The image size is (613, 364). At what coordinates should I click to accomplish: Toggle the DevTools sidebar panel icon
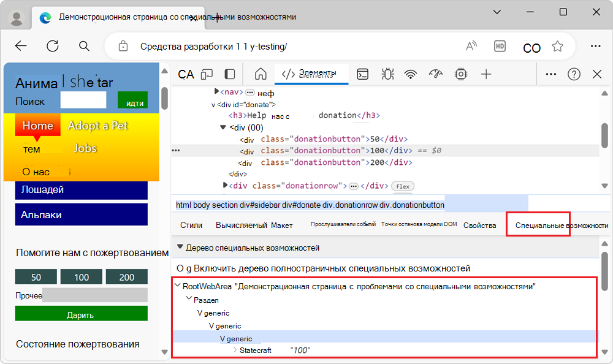tap(230, 74)
